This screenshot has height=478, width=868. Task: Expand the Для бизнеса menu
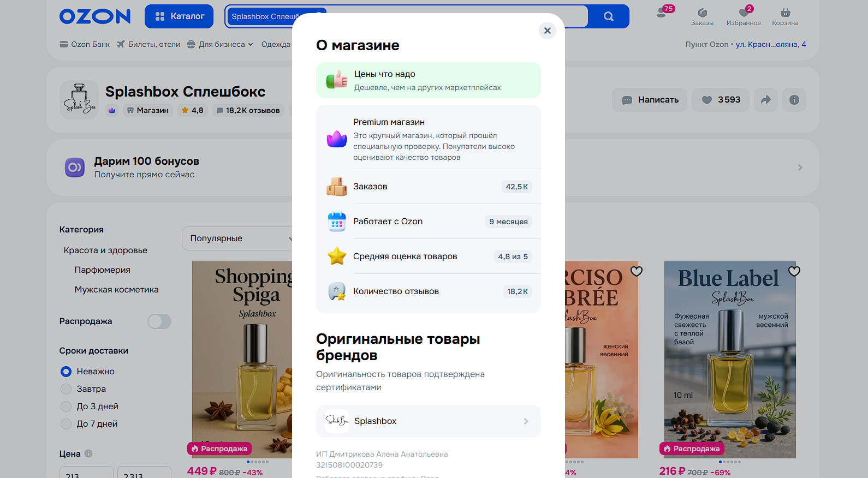tap(220, 45)
